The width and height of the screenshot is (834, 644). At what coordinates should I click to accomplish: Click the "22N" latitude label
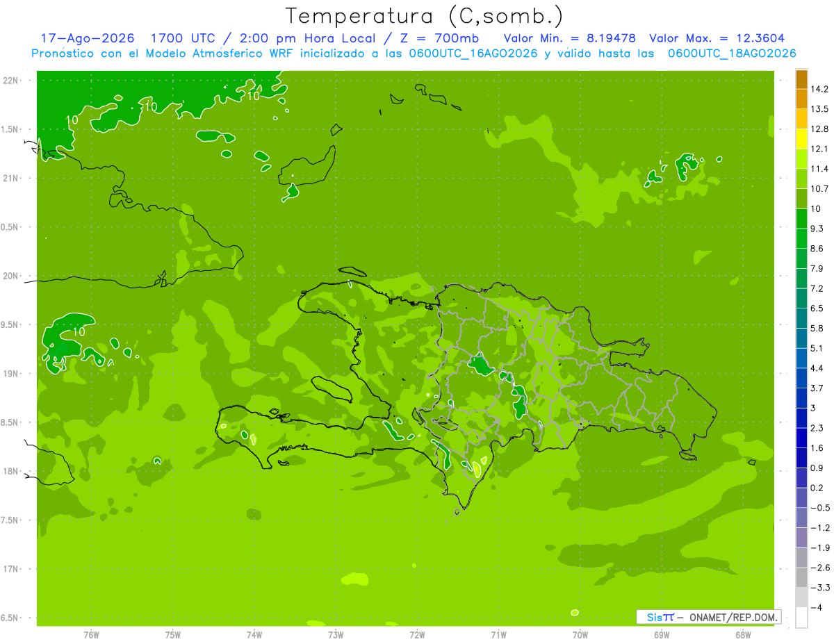11,81
